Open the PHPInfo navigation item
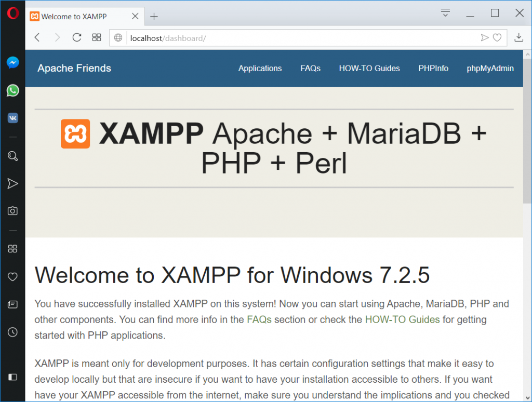 433,68
